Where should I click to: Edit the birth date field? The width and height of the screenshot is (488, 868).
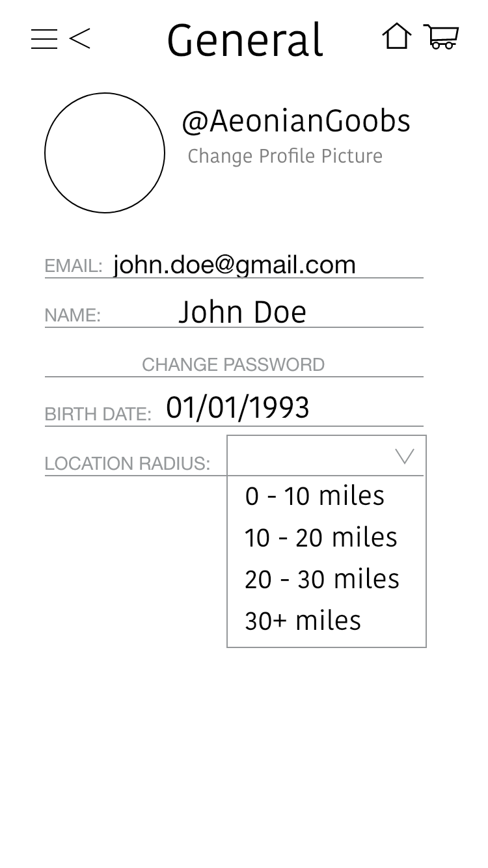237,408
